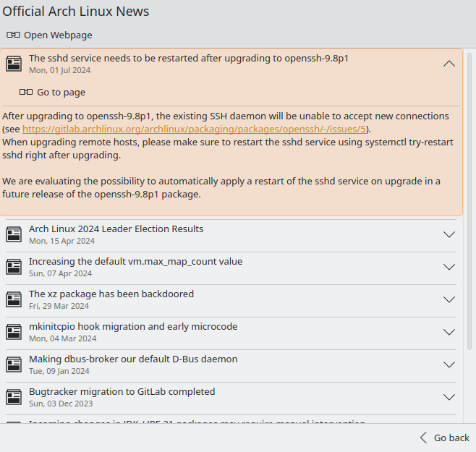Select the Arch Linux 2024 Leader Election title
476x452 pixels.
[x=116, y=229]
